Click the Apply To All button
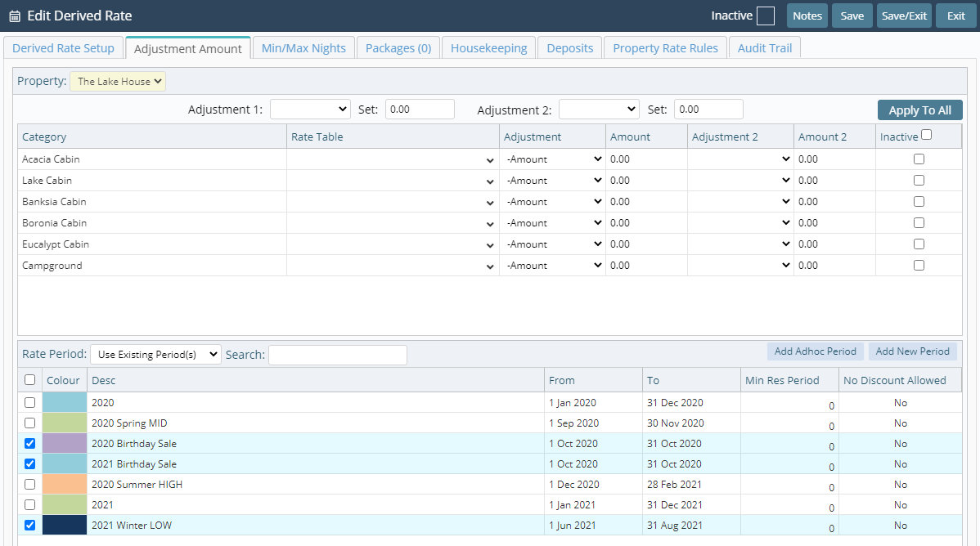Viewport: 980px width, 546px height. point(919,110)
